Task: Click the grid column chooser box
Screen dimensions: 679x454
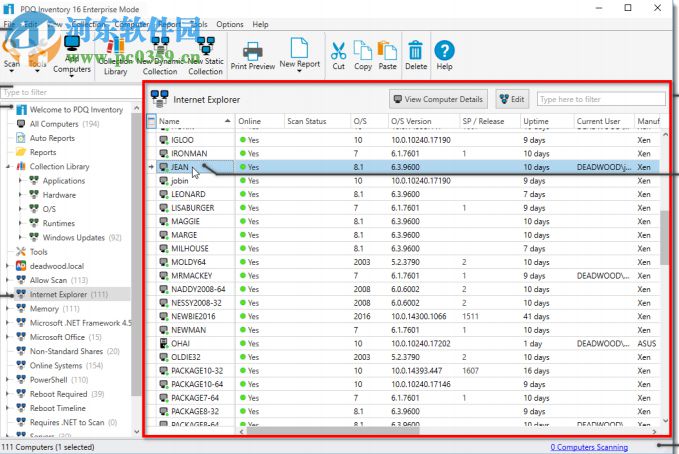Action: click(x=151, y=121)
